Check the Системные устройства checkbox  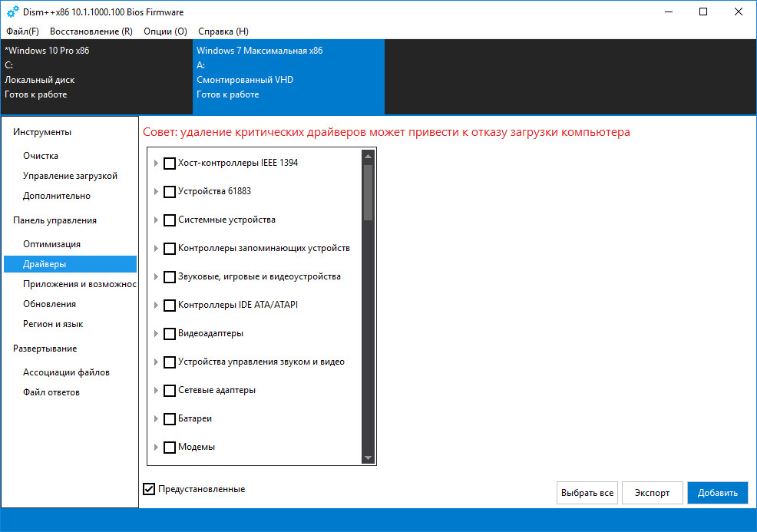170,220
